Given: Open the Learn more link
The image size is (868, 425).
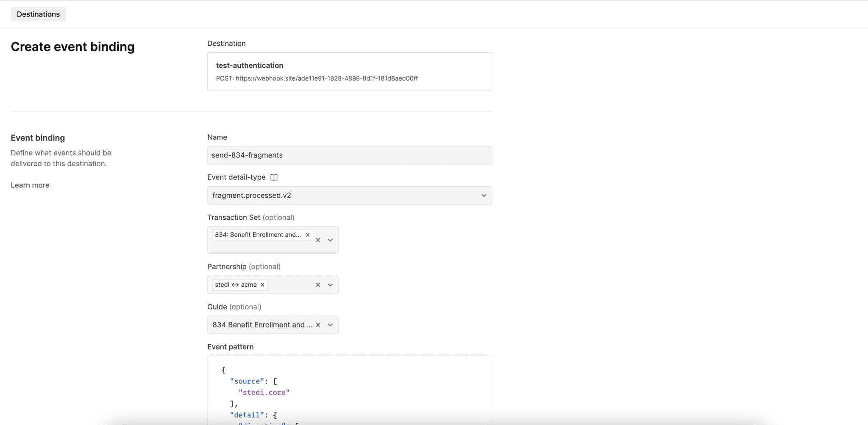Looking at the screenshot, I should point(30,185).
